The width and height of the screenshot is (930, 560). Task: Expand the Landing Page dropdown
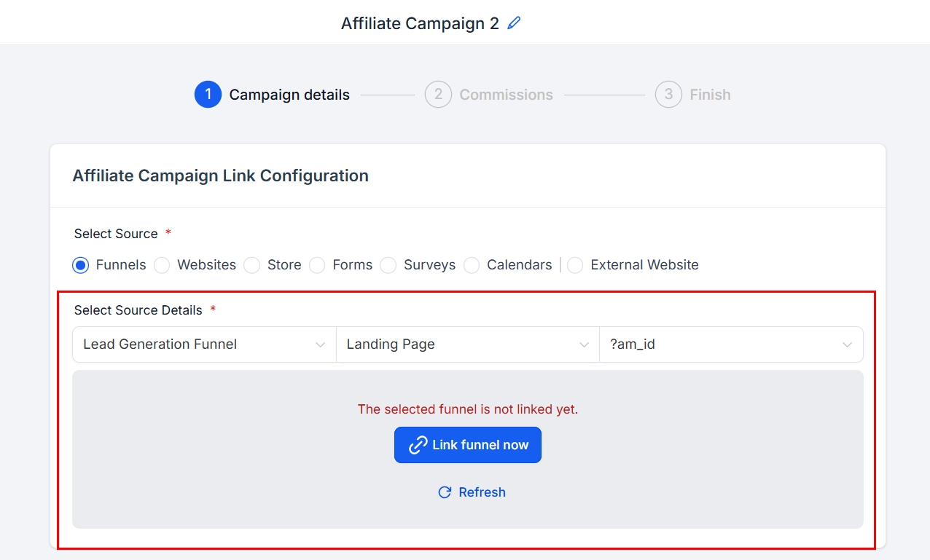[467, 344]
